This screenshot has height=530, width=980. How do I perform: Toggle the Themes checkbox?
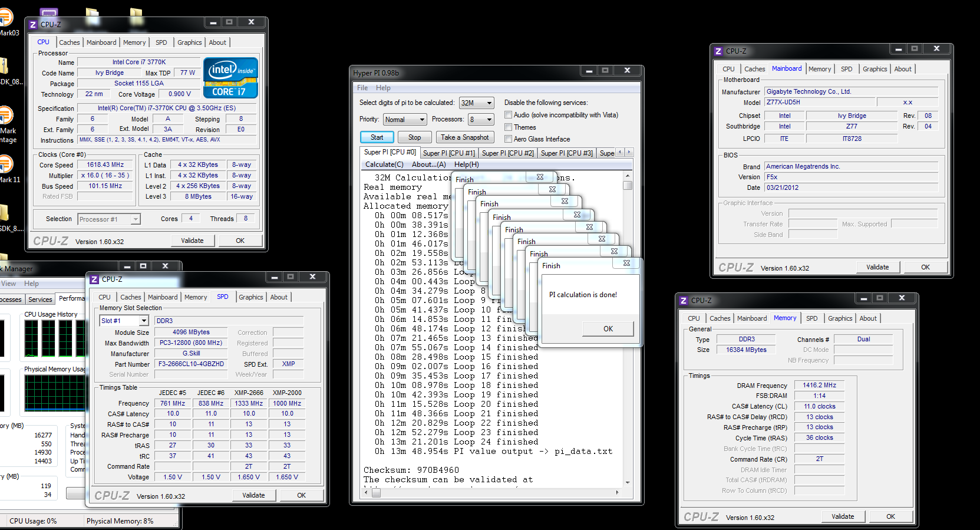click(x=508, y=127)
